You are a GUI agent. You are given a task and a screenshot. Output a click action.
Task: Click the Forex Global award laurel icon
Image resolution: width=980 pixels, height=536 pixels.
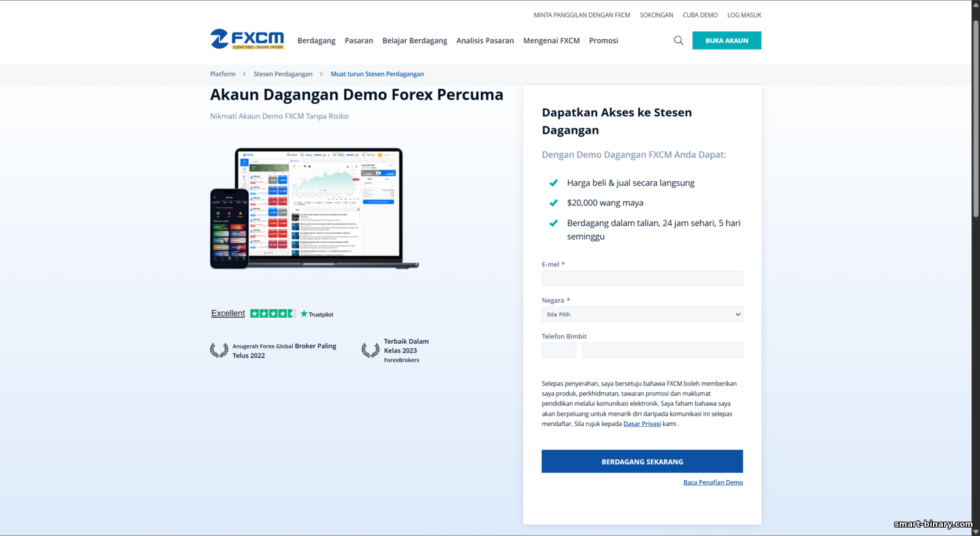click(219, 350)
